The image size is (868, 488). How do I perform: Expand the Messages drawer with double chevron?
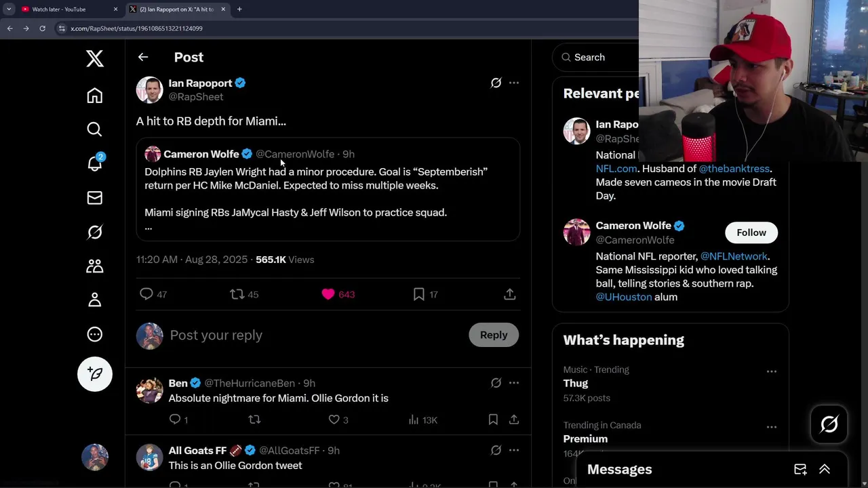point(825,469)
